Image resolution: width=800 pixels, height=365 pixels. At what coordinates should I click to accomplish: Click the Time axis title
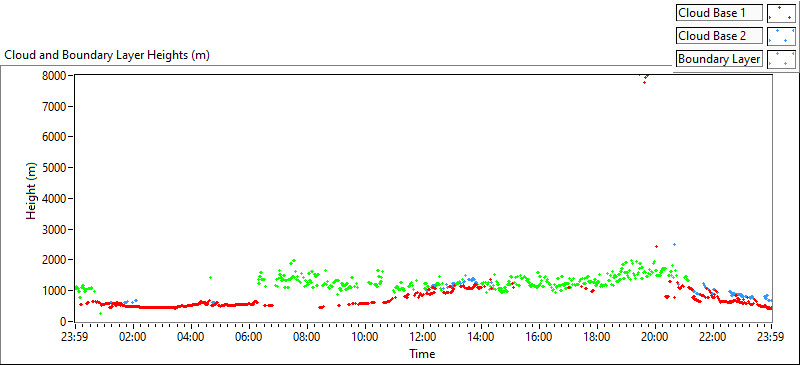point(422,353)
